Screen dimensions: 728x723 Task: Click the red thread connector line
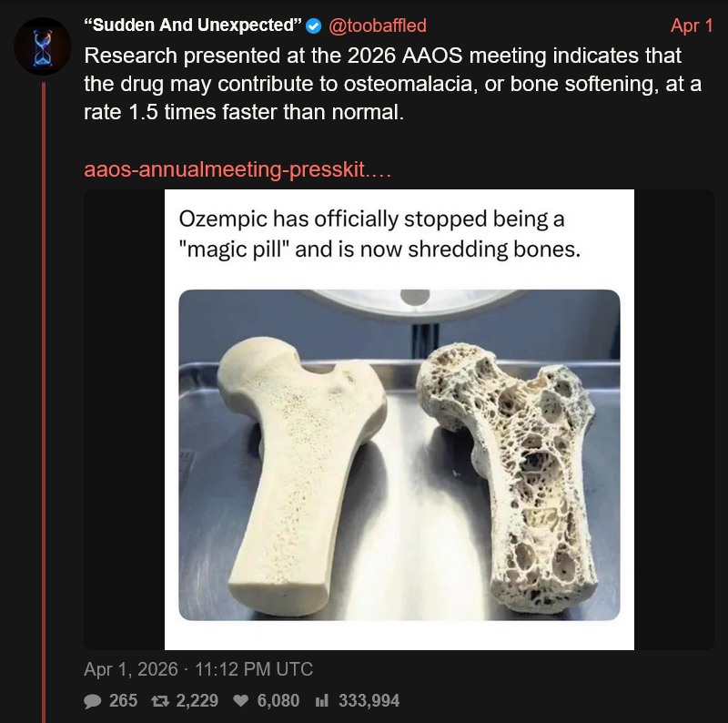pyautogui.click(x=44, y=402)
